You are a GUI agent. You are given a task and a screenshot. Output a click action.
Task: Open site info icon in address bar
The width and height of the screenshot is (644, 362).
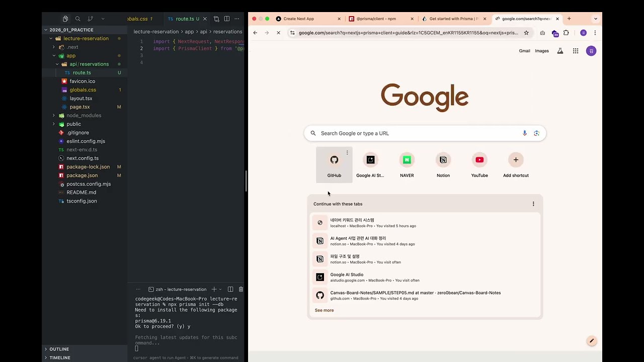click(x=292, y=33)
